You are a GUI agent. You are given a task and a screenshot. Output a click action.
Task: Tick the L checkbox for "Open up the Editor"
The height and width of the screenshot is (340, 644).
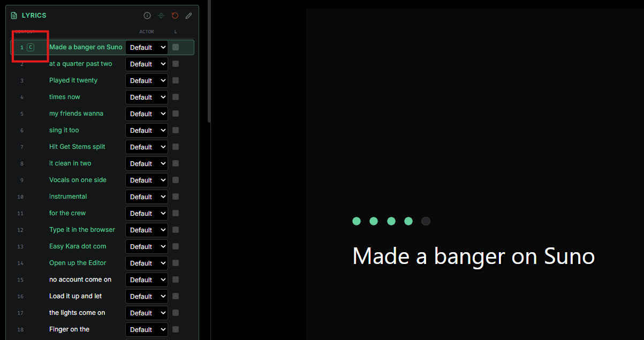[x=176, y=263]
